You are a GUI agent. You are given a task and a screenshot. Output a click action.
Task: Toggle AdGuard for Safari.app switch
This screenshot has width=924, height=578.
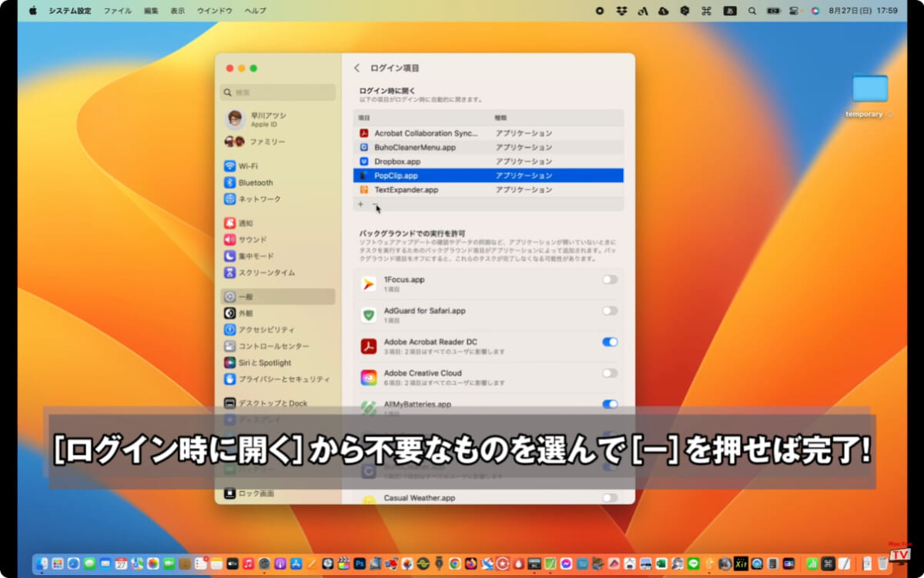[610, 310]
